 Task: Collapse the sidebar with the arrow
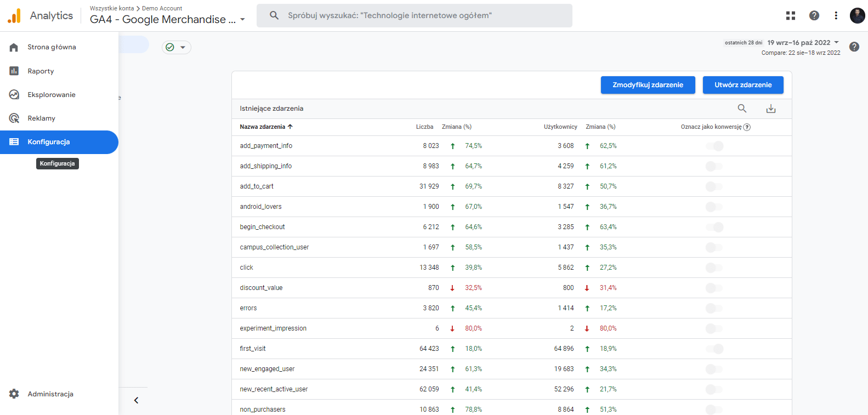tap(136, 400)
